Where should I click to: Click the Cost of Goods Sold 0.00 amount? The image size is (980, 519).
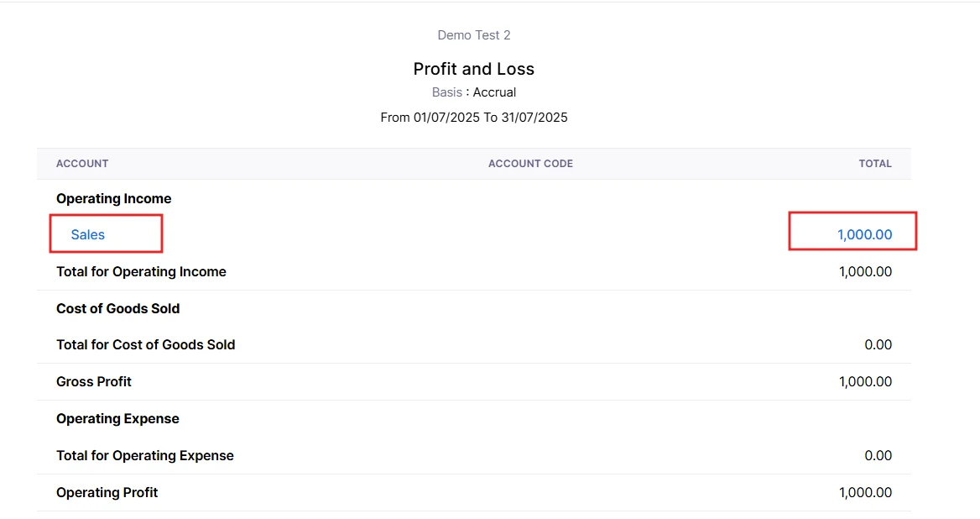(878, 345)
